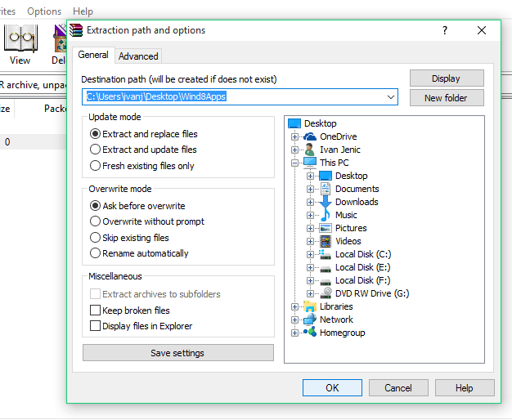Select the Ivan Jenic user folder icon
512x420 pixels.
[309, 150]
